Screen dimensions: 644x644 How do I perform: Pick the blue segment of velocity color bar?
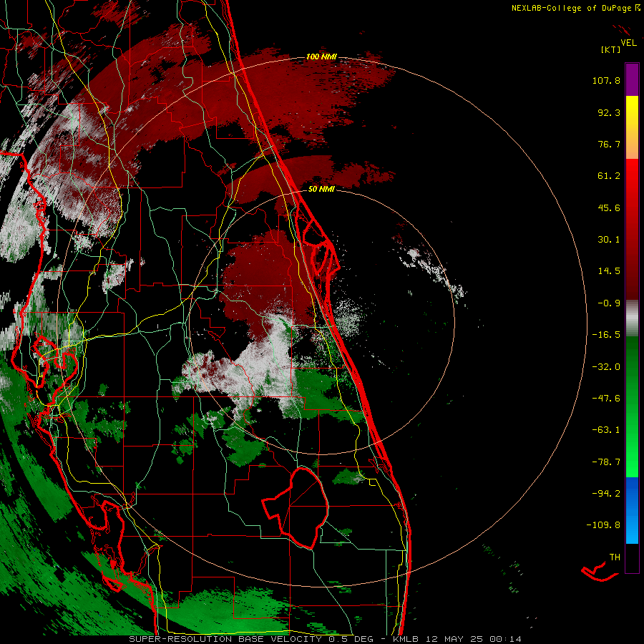pos(632,510)
